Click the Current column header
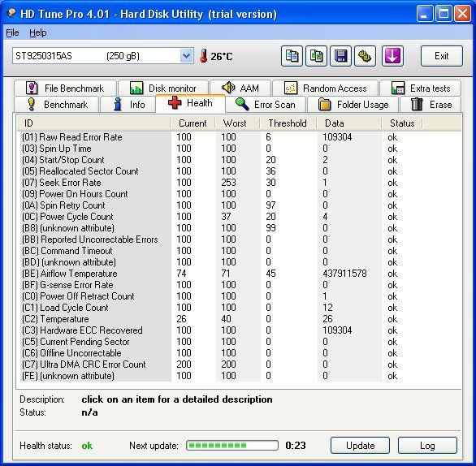 click(x=193, y=123)
